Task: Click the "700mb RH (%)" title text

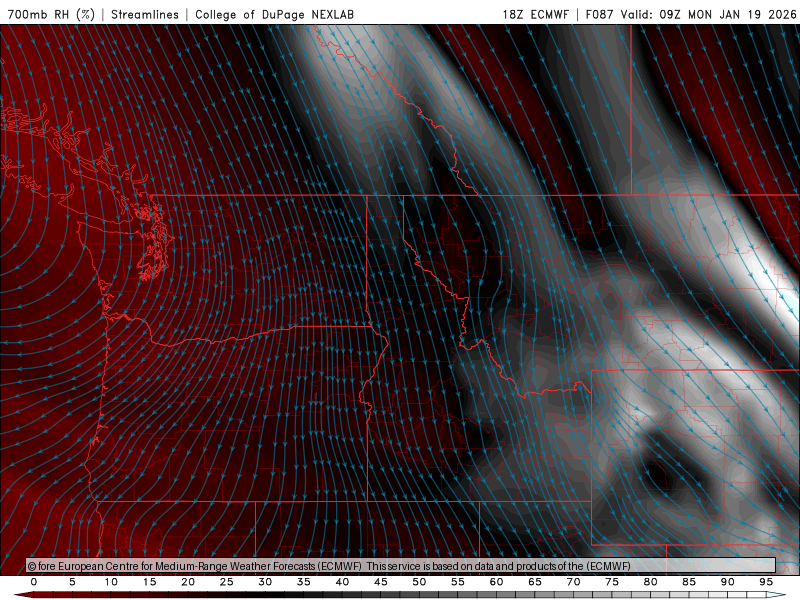Action: pyautogui.click(x=51, y=14)
